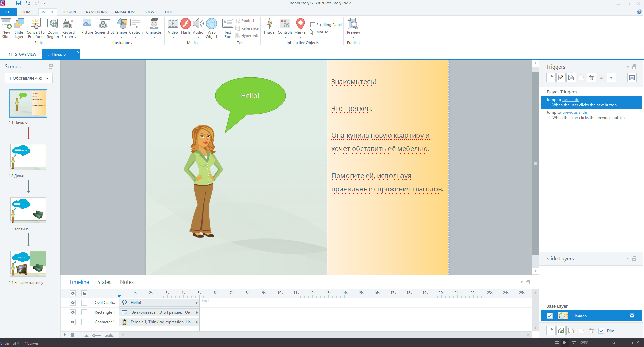This screenshot has width=644, height=347.
Task: Insert a Character
Action: coord(154,29)
